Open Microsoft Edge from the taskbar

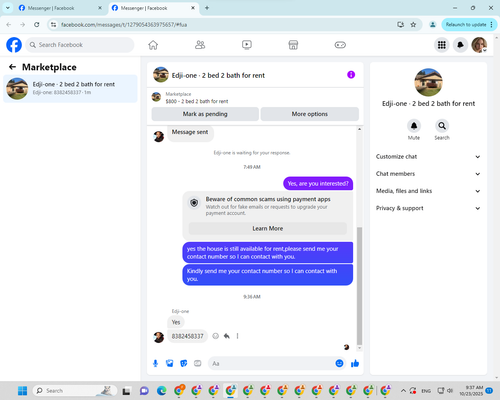pyautogui.click(x=162, y=391)
